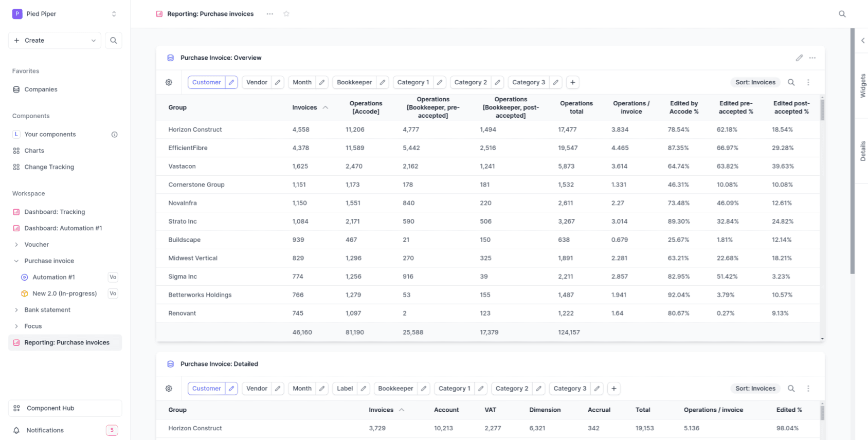Viewport: 868px width, 440px height.
Task: Select the Bookkeeper grouping in Overview
Action: tap(354, 82)
